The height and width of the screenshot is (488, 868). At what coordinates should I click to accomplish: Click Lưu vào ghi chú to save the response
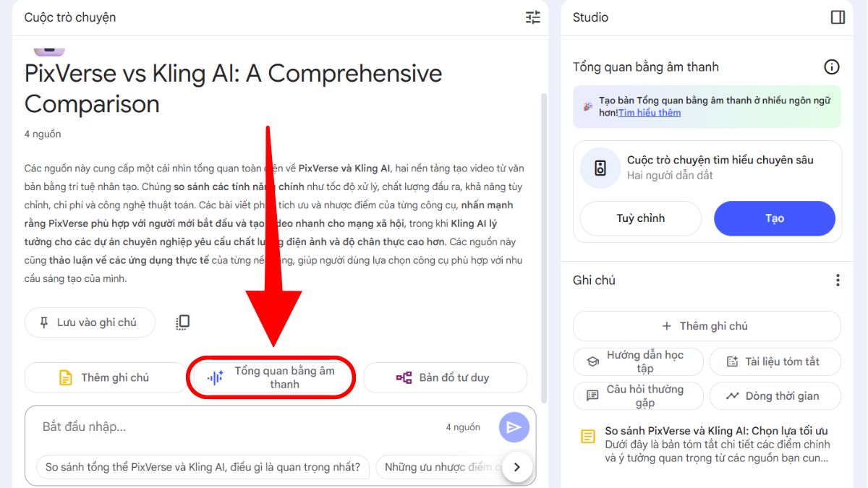pos(90,322)
